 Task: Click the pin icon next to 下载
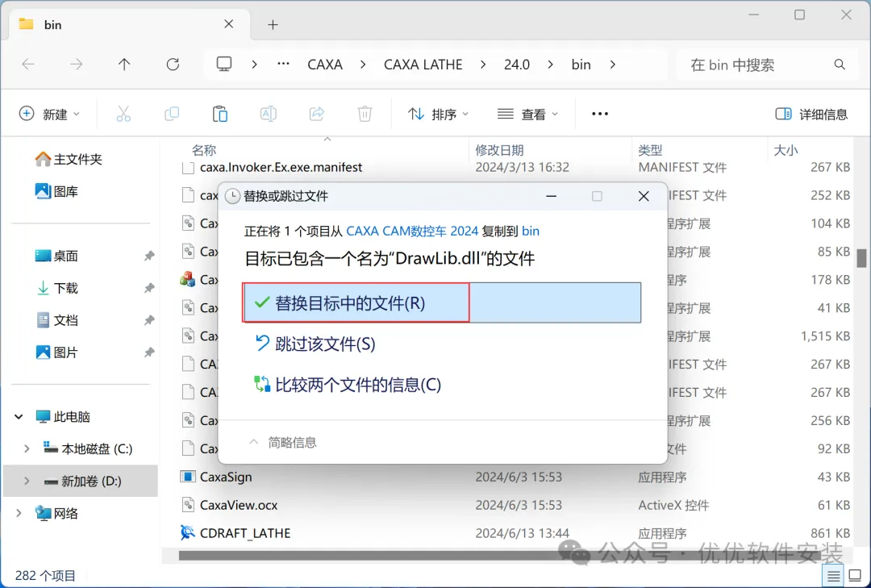149,289
